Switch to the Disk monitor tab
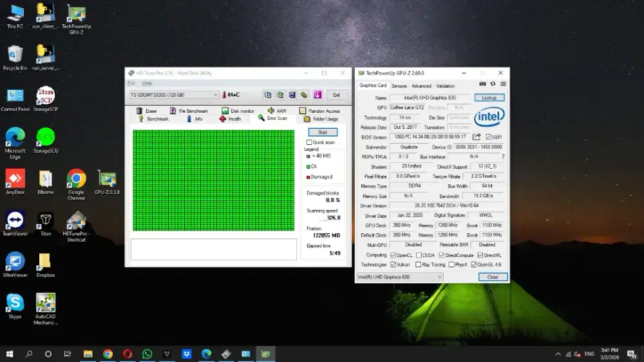 (238, 111)
